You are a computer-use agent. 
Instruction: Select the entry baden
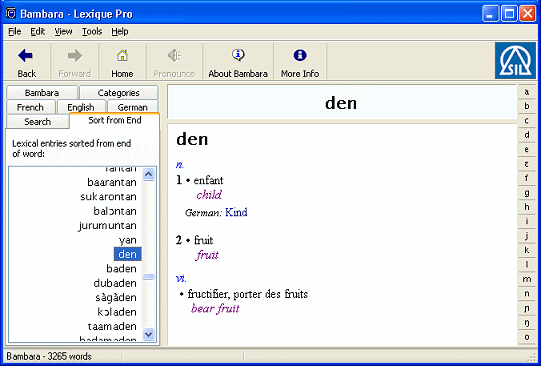pyautogui.click(x=121, y=268)
